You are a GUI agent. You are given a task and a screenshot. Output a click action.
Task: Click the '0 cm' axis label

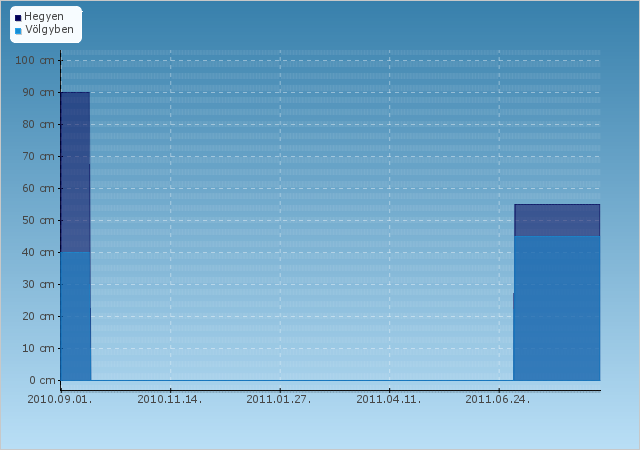click(x=42, y=380)
